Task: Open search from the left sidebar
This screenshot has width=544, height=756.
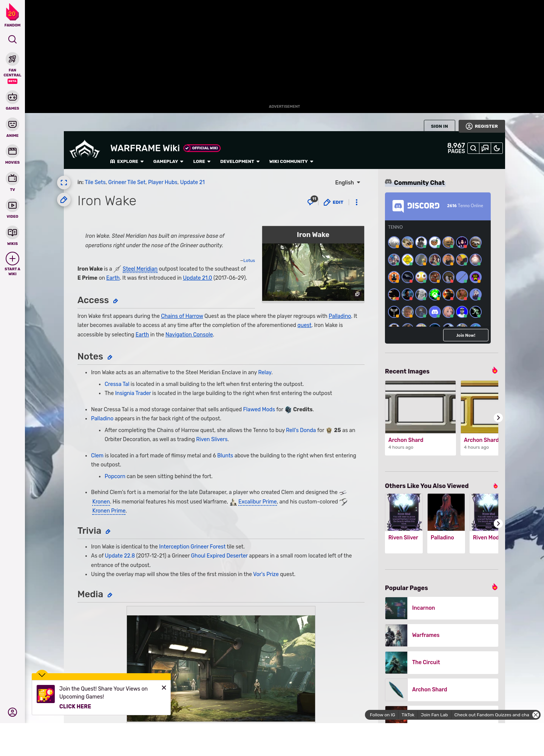Action: (x=12, y=39)
